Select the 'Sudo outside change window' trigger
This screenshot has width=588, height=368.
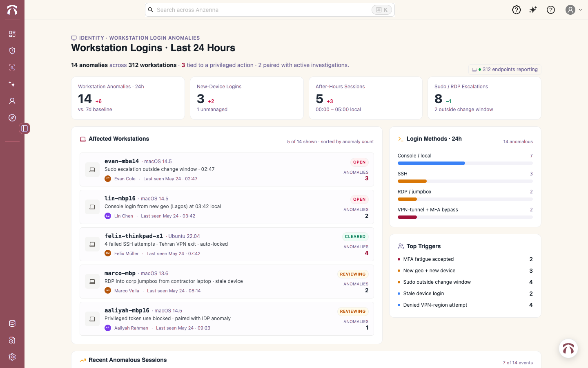click(x=465, y=282)
